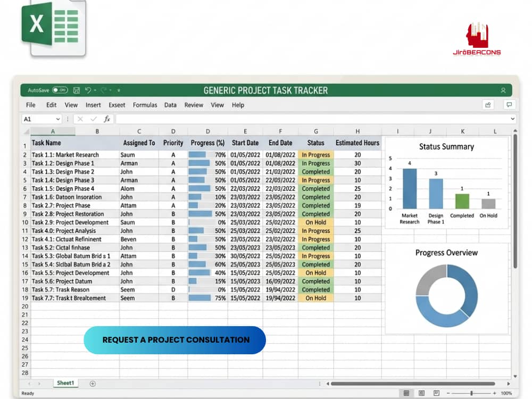Switch to Page Layout view icon
Screen dimensions: 532x399
(421, 393)
